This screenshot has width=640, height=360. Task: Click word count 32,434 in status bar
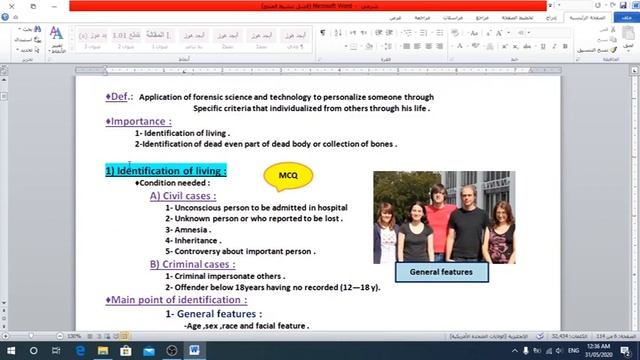click(x=569, y=336)
